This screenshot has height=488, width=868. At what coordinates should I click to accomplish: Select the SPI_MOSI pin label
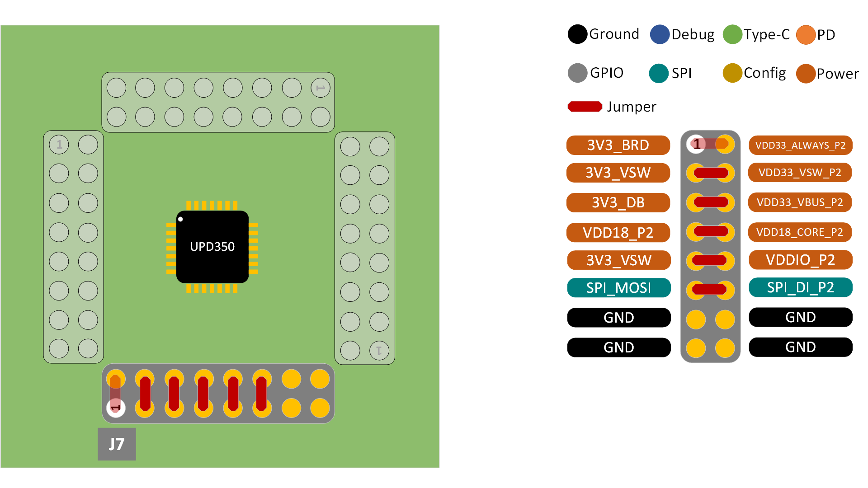click(618, 288)
